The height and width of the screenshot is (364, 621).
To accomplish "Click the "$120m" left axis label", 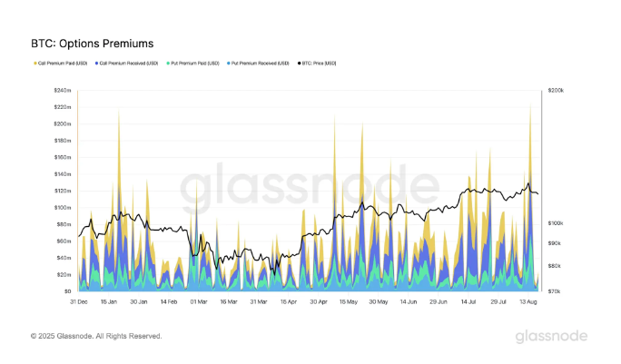I will 63,191.
